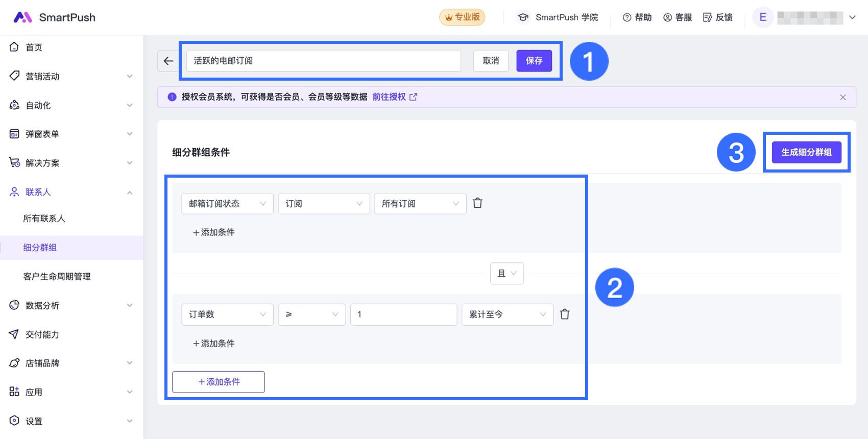Open the ≥ comparison operator dropdown
The image size is (868, 439).
click(311, 314)
